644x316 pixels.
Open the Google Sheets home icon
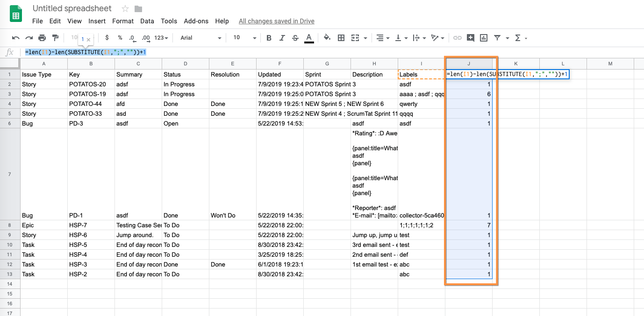tap(16, 14)
